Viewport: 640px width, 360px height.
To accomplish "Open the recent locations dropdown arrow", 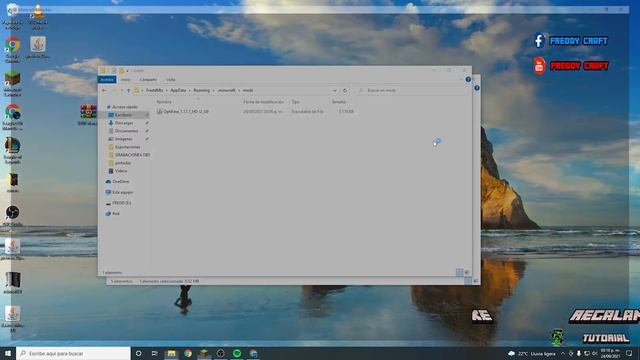I will [x=122, y=90].
